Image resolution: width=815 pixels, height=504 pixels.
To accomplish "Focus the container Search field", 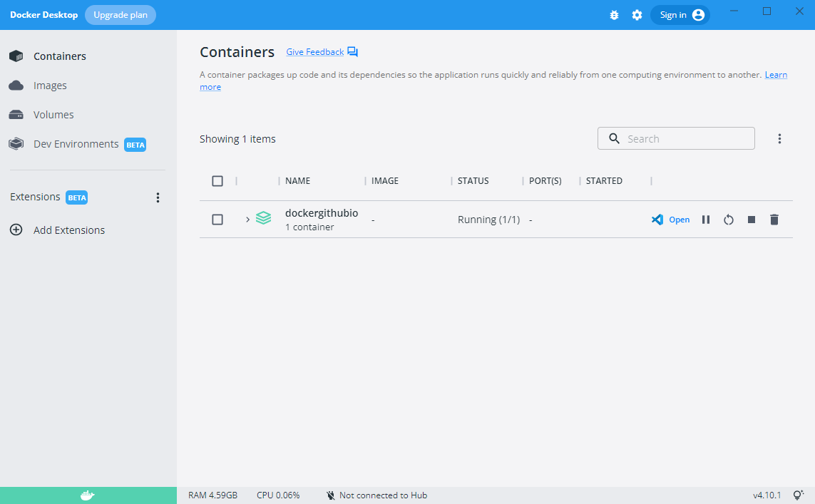I will 685,139.
